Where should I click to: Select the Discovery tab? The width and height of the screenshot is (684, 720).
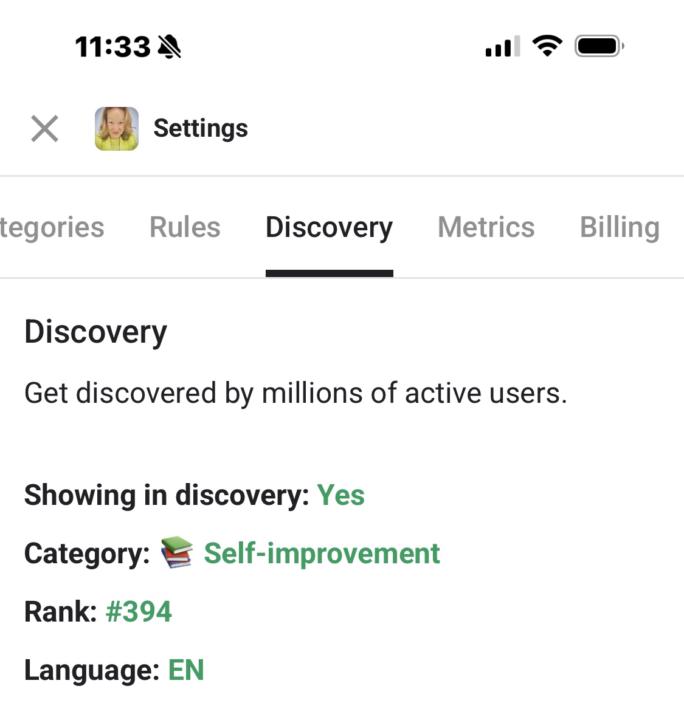329,228
